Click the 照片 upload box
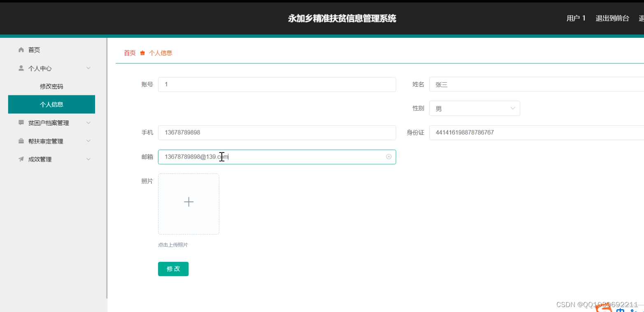Image resolution: width=644 pixels, height=312 pixels. (188, 204)
